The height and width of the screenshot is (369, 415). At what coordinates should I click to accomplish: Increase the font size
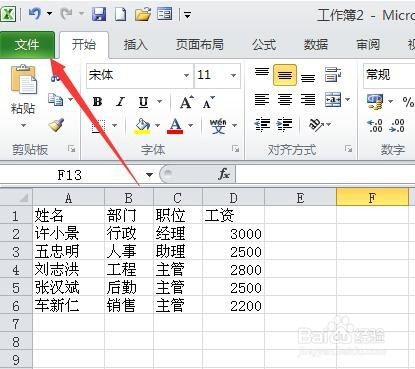point(186,102)
